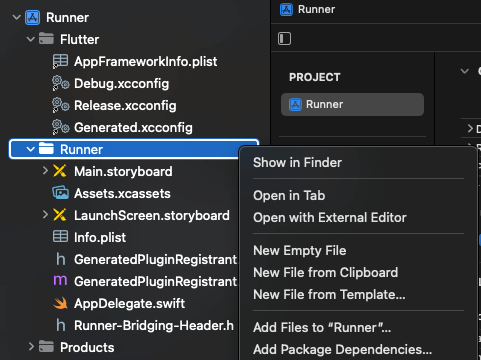The width and height of the screenshot is (481, 360).
Task: Select Runner under PROJECT list
Action: point(352,104)
